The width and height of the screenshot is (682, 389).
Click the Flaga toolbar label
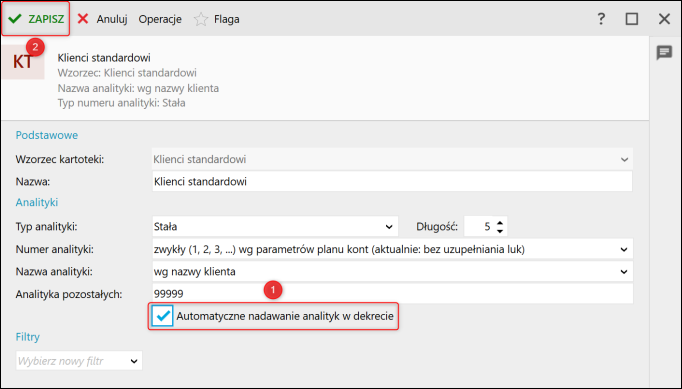(227, 19)
